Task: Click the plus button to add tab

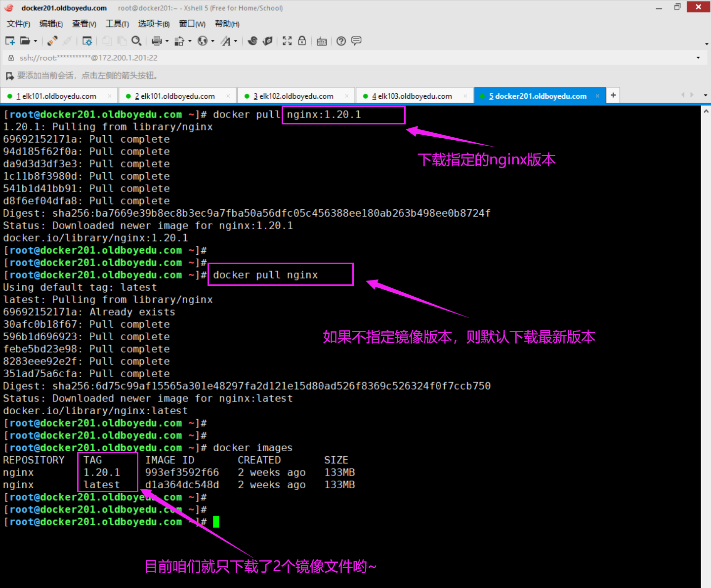Action: (613, 95)
